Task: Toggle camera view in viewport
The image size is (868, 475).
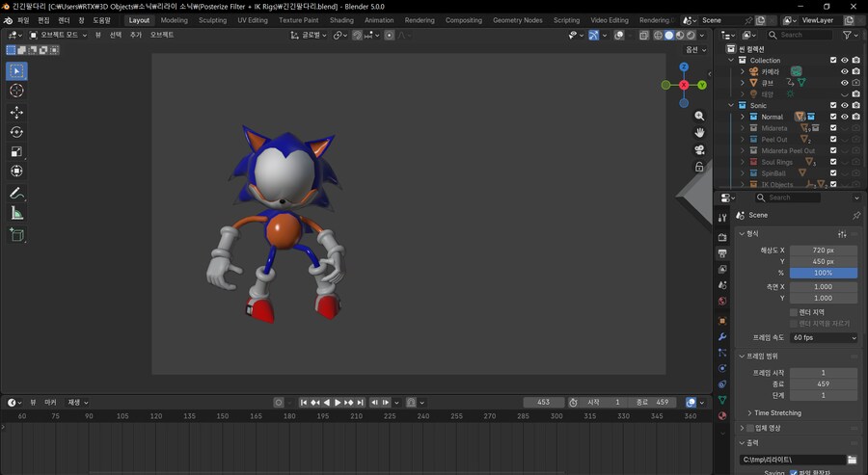Action: coord(699,149)
